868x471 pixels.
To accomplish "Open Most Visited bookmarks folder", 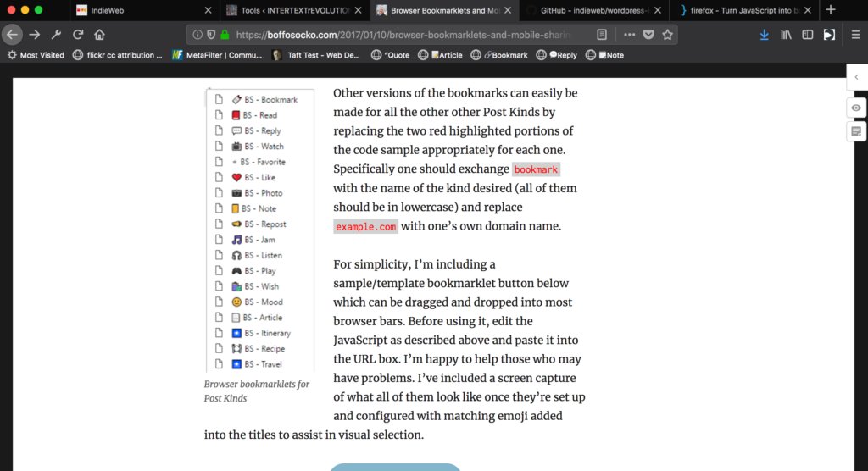I will [x=36, y=55].
